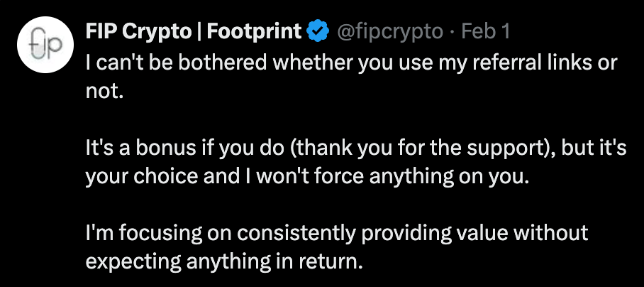Click the line 'expecting anything in return.'

(224, 261)
